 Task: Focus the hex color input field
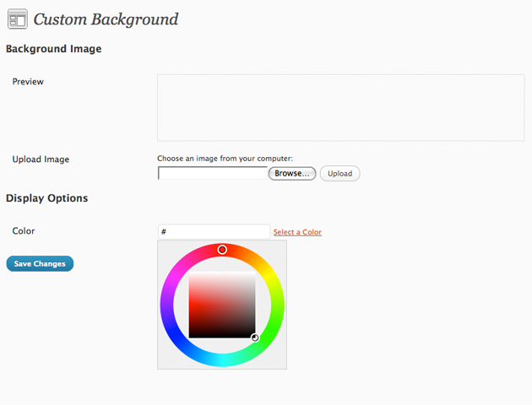click(x=214, y=232)
